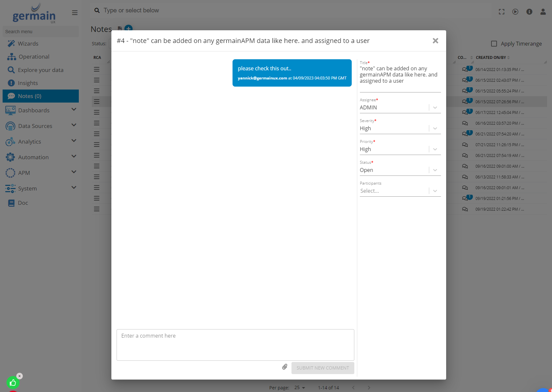Open Wizards in the sidebar

pyautogui.click(x=28, y=44)
